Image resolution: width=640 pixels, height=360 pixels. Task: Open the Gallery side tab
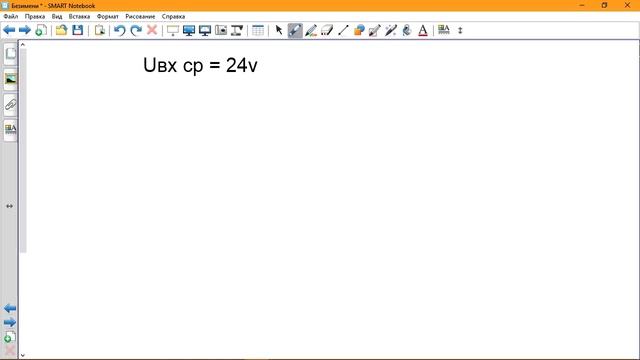[x=10, y=79]
